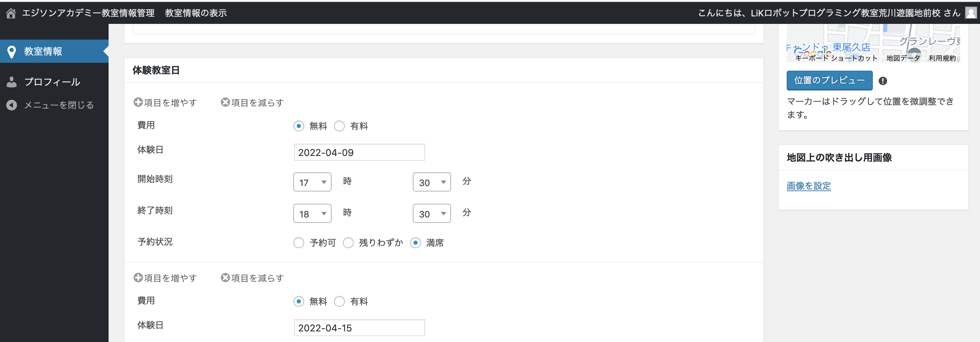This screenshot has height=342, width=980.
Task: Open the 終了時刻 hour dropdown showing 18
Action: [312, 213]
